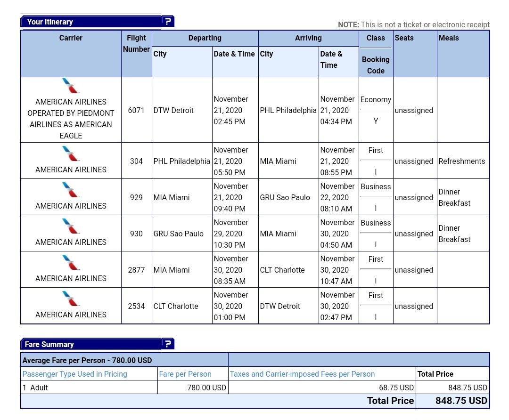
Task: Open the Your Itinerary help question-mark icon
Action: [x=168, y=21]
